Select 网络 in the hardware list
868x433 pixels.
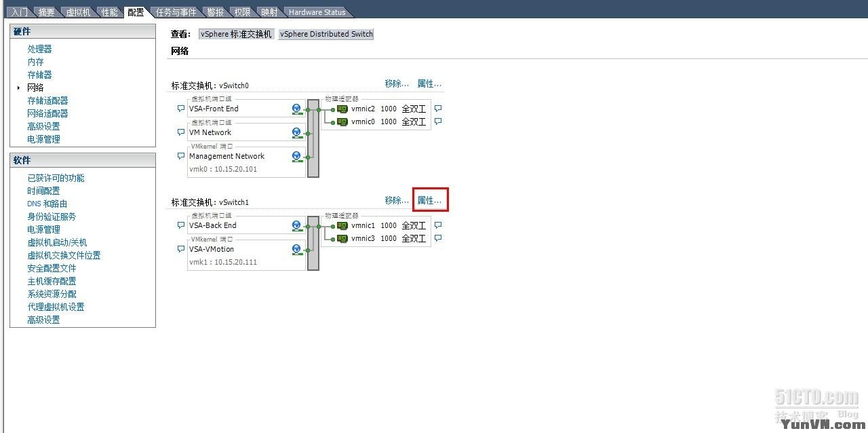pyautogui.click(x=35, y=88)
